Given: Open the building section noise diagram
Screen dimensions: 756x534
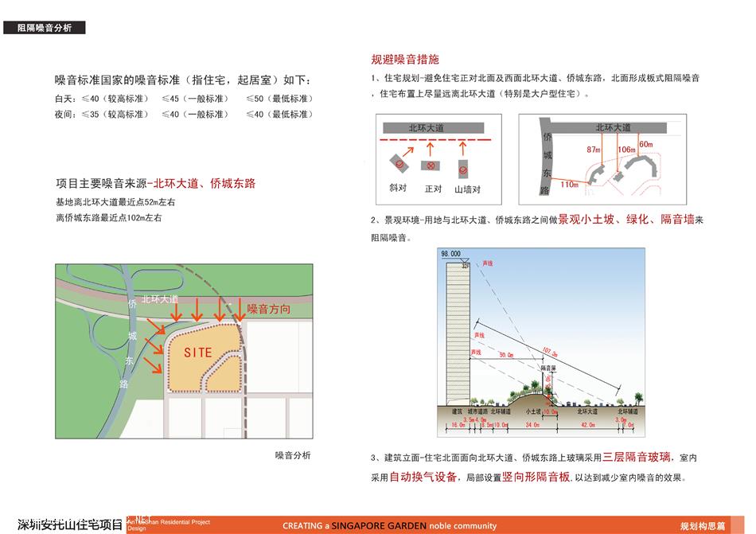Looking at the screenshot, I should (541, 343).
